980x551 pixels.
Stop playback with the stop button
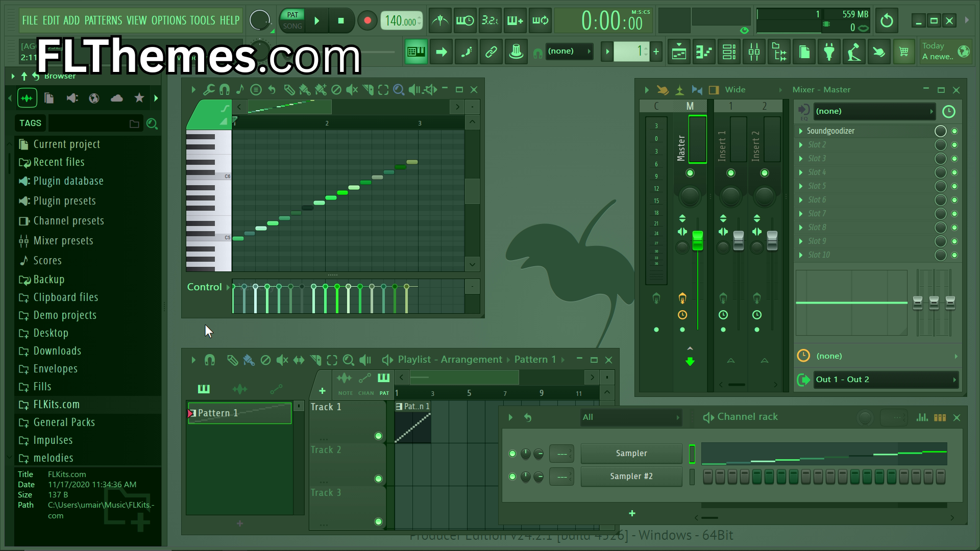pyautogui.click(x=341, y=21)
